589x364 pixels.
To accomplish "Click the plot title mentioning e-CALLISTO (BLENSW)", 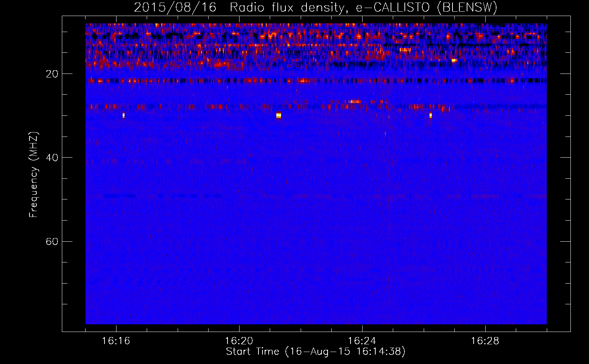I will (316, 7).
